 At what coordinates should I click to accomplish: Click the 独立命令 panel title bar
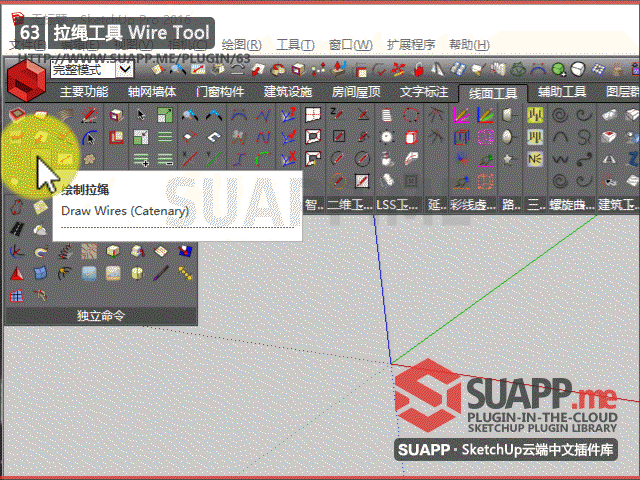click(x=101, y=316)
